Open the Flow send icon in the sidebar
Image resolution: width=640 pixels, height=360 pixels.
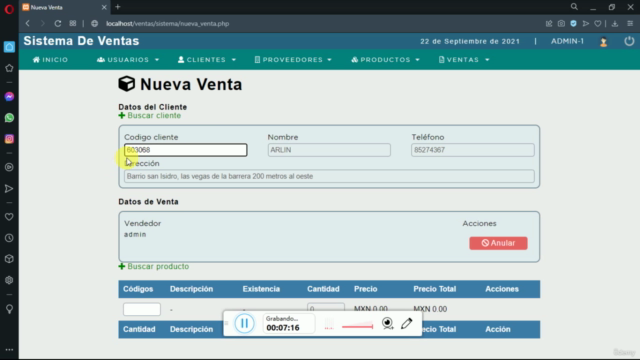point(9,189)
